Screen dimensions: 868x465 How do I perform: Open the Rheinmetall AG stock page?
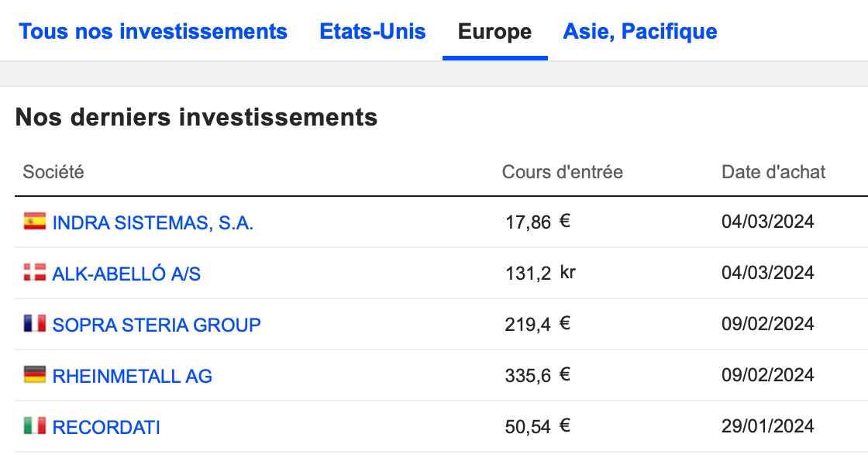[132, 375]
